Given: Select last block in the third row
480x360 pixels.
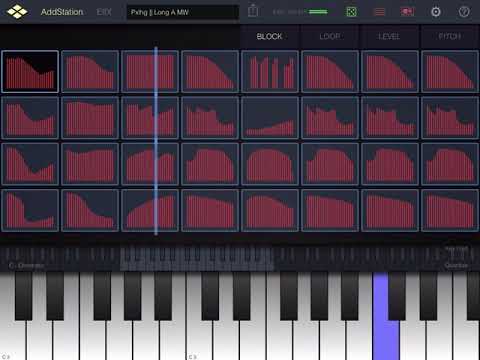Looking at the screenshot, I should coord(450,164).
